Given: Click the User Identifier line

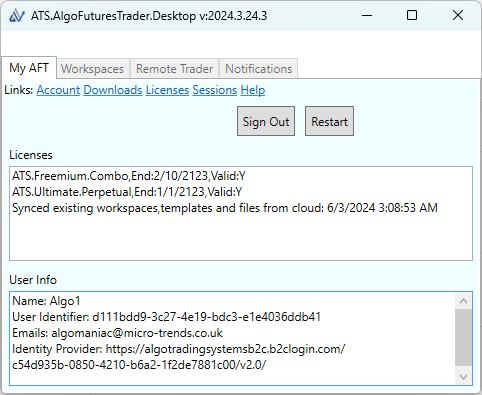Looking at the screenshot, I should 166,317.
